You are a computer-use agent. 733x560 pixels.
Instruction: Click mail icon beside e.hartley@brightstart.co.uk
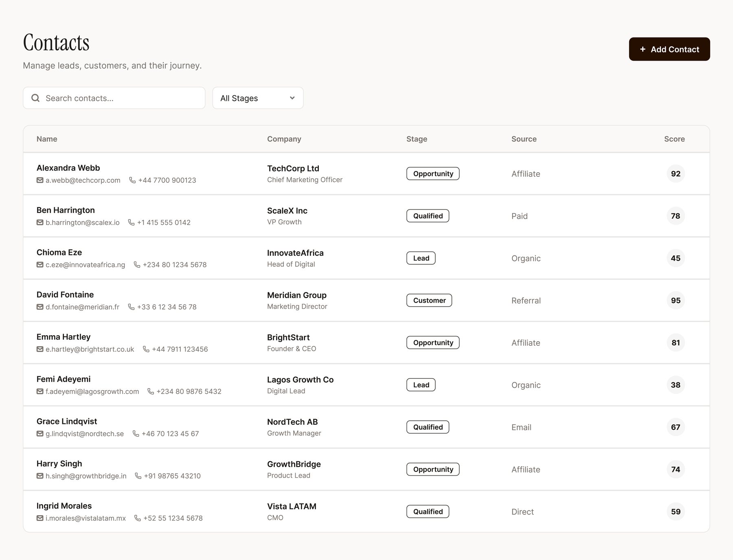pyautogui.click(x=40, y=349)
